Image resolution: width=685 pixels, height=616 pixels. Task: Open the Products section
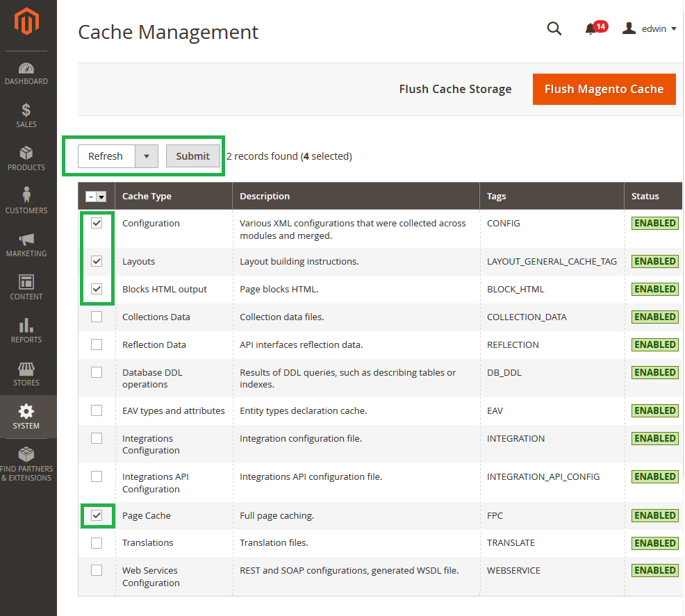pyautogui.click(x=26, y=158)
